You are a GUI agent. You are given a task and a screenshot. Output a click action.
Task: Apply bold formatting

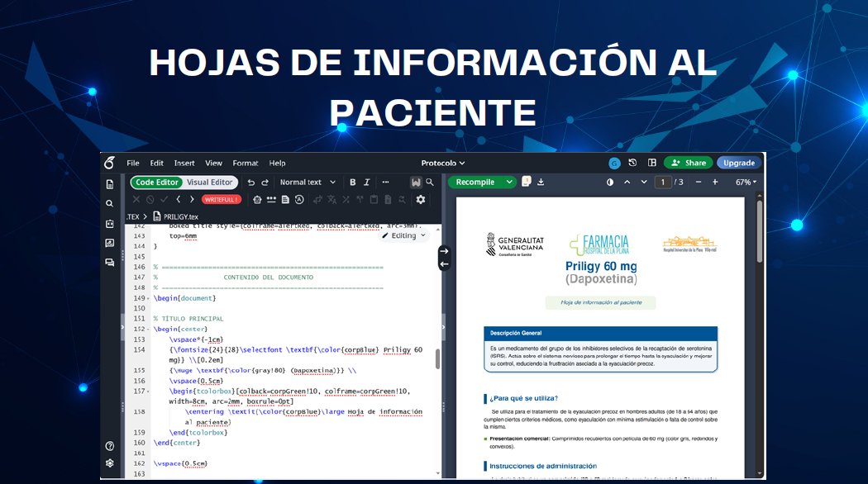[353, 182]
